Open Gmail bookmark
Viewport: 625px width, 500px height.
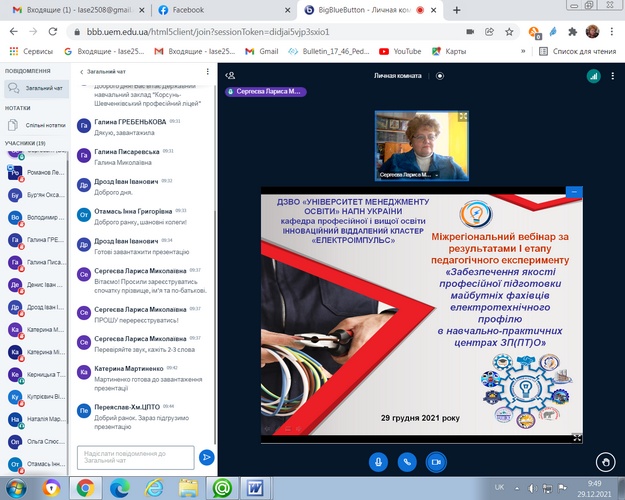pos(261,51)
